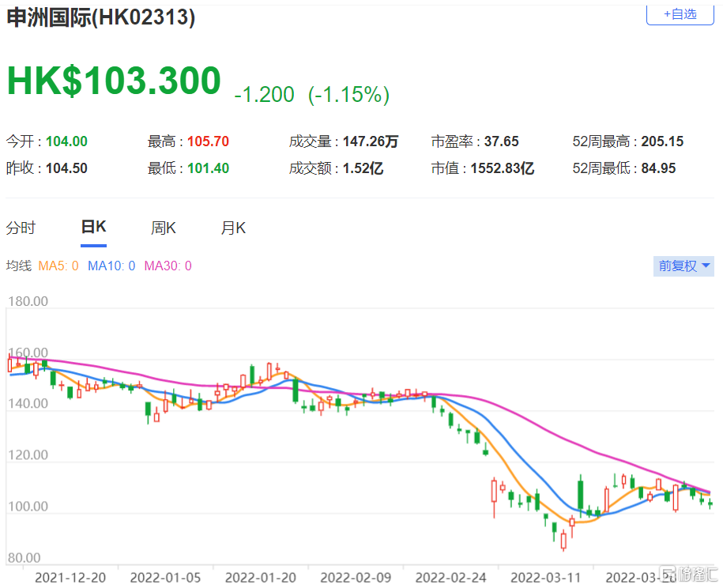This screenshot has width=723, height=588.
Task: Select the 日K tab
Action: click(93, 227)
